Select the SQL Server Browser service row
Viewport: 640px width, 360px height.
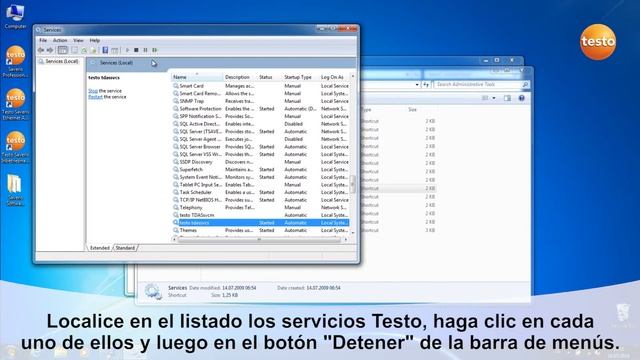pos(260,147)
